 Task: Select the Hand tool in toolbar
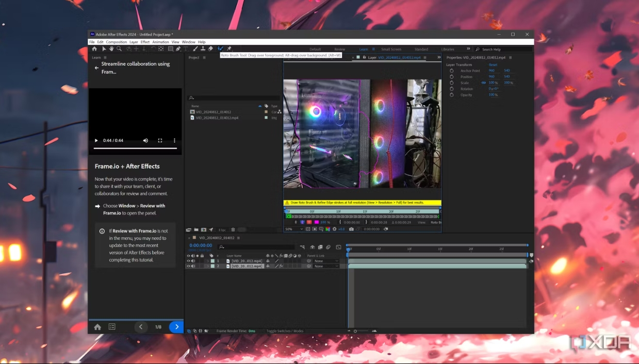click(x=111, y=48)
